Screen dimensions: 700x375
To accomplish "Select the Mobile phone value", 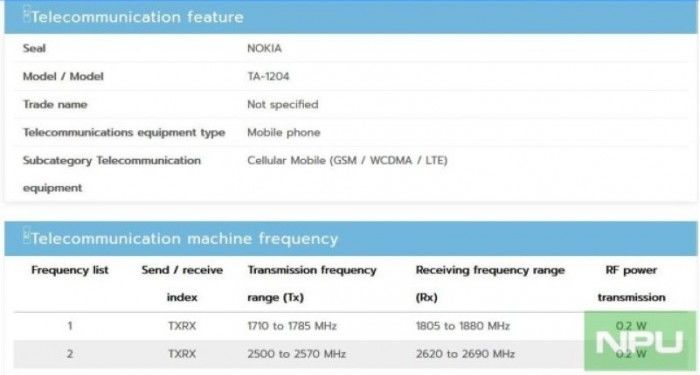I will pos(283,133).
